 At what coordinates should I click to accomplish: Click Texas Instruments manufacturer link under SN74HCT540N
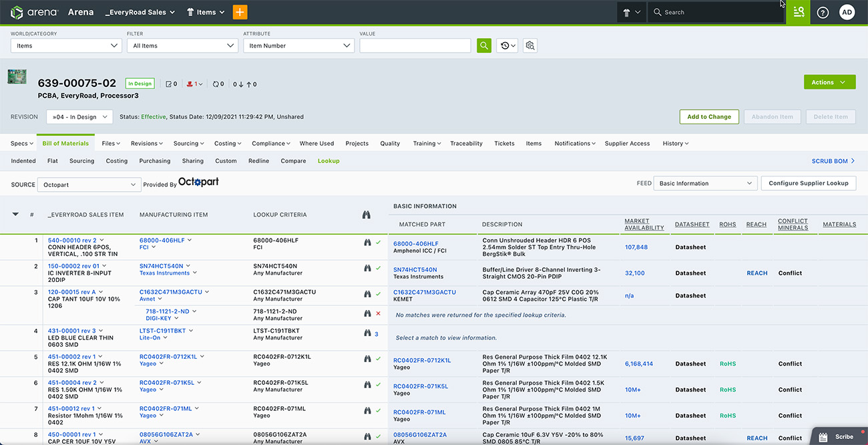(164, 273)
